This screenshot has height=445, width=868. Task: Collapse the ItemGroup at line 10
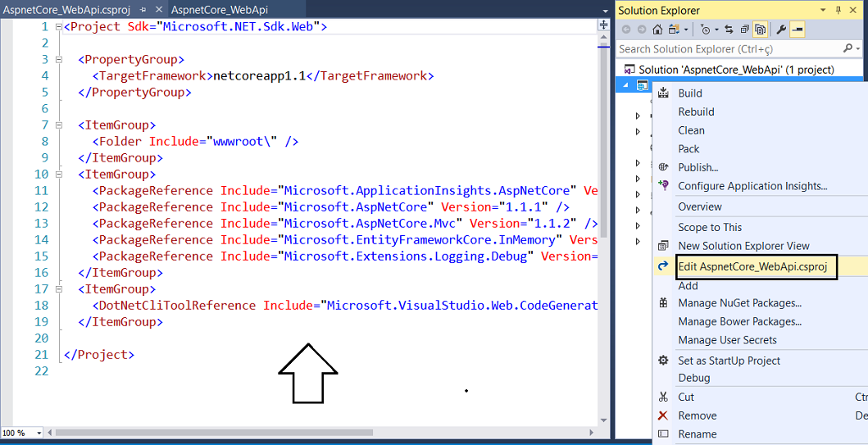[59, 175]
